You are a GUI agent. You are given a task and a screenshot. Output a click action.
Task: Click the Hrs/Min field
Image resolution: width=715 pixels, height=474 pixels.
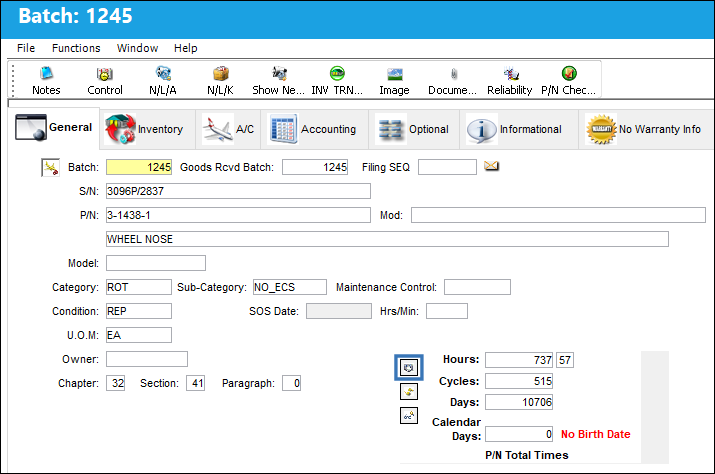click(447, 311)
